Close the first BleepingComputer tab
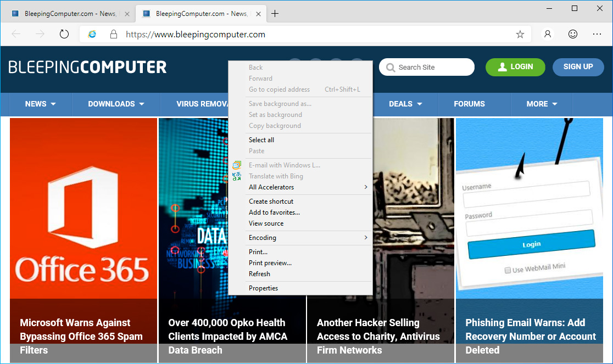 tap(127, 14)
